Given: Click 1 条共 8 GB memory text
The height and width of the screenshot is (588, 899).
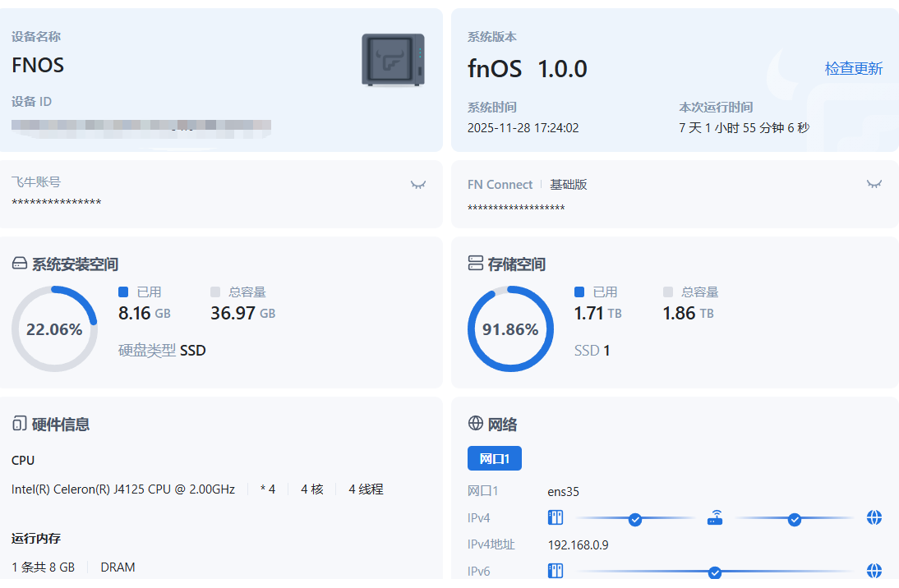Looking at the screenshot, I should (x=43, y=567).
